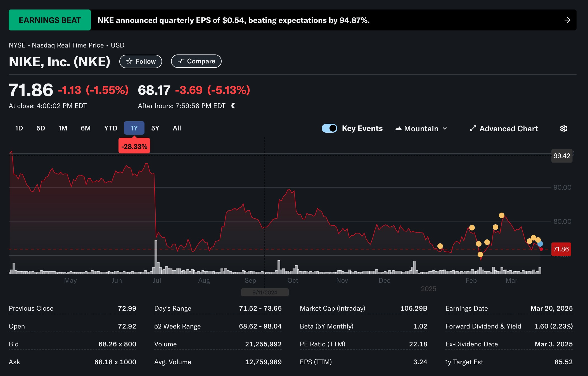Click the tall July volume bar
This screenshot has width=588, height=376.
pyautogui.click(x=156, y=257)
